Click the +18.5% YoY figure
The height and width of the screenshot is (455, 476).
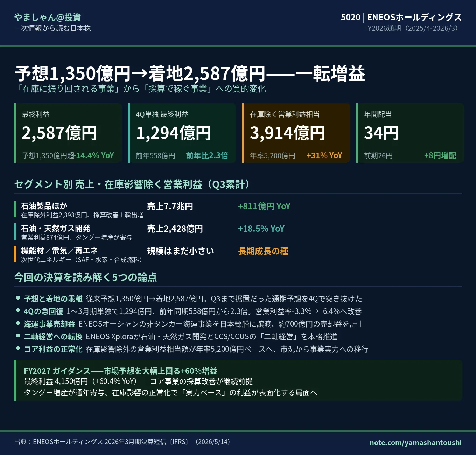[261, 229]
